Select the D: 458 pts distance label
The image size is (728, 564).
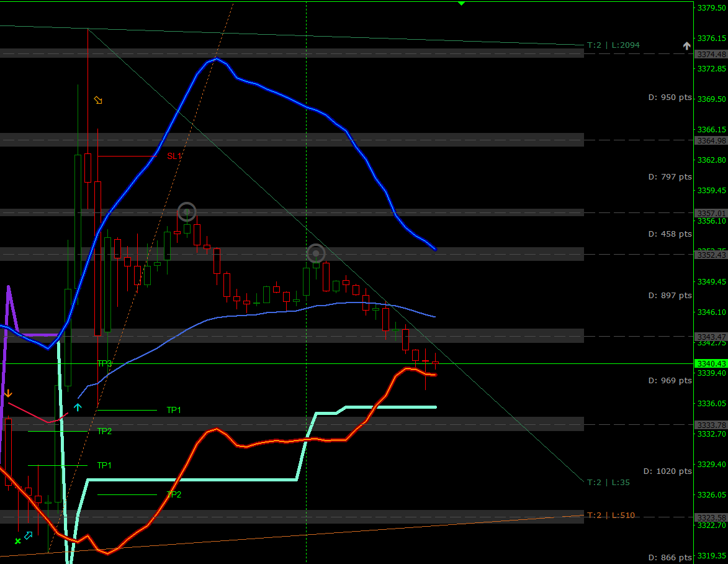(670, 234)
